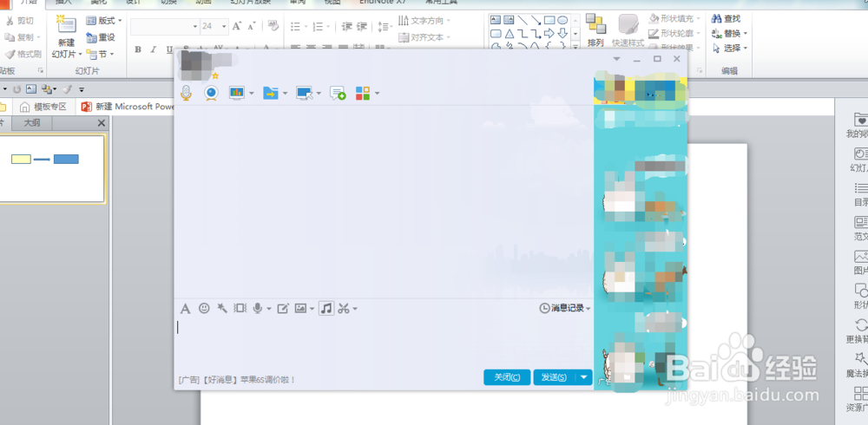Expand the shapes gallery with the More arrow

pyautogui.click(x=575, y=46)
